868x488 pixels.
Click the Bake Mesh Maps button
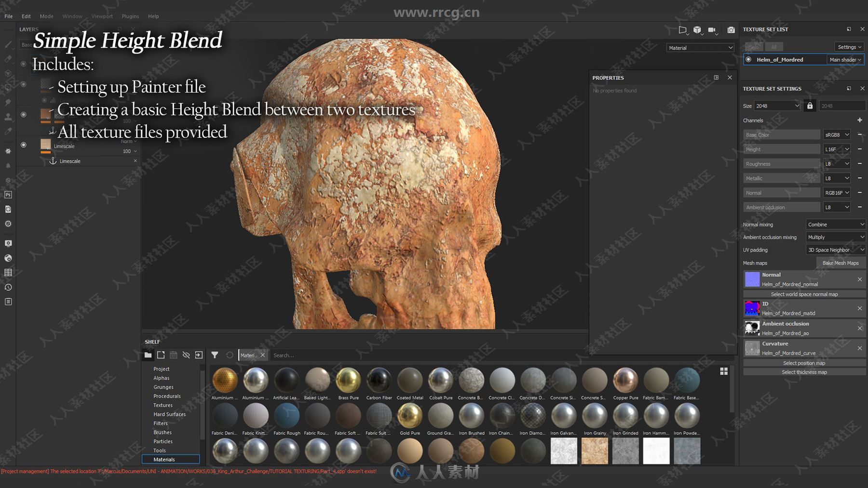point(841,263)
